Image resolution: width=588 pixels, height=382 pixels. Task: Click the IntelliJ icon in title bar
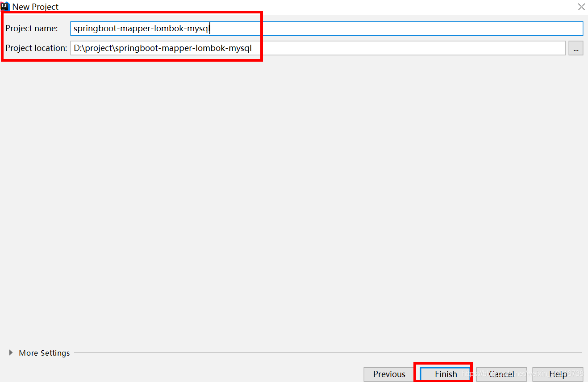pos(5,7)
